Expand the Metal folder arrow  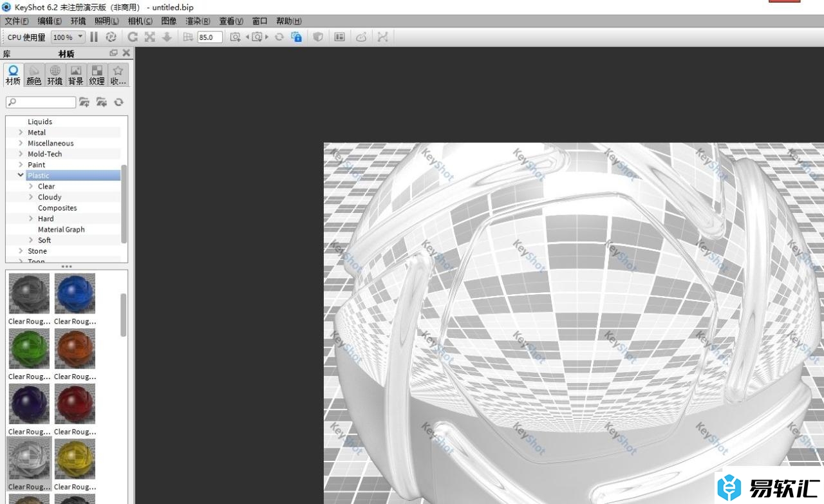coord(21,133)
